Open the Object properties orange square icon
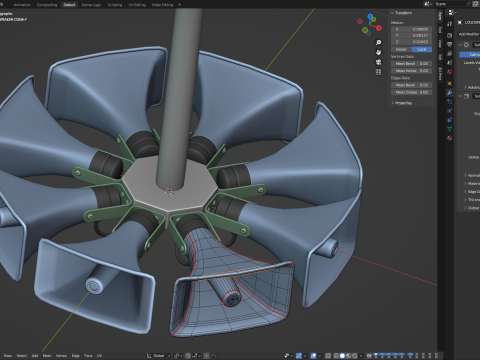 [x=450, y=83]
